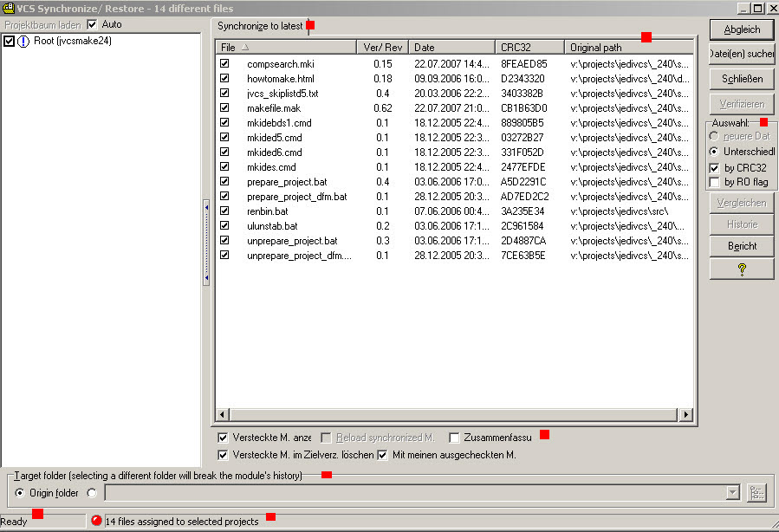Viewport: 779px width, 532px height.
Task: Click the browse folder icon button
Action: pyautogui.click(x=757, y=492)
